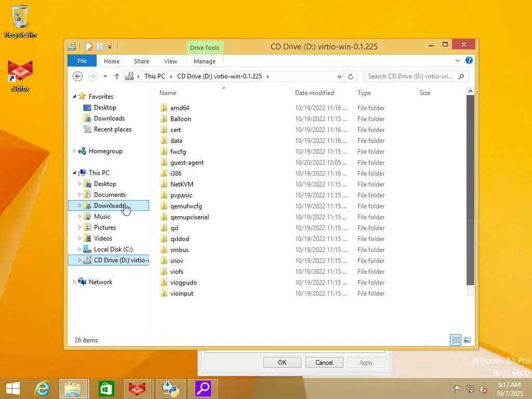
Task: Select Downloads under Favorites
Action: [109, 118]
